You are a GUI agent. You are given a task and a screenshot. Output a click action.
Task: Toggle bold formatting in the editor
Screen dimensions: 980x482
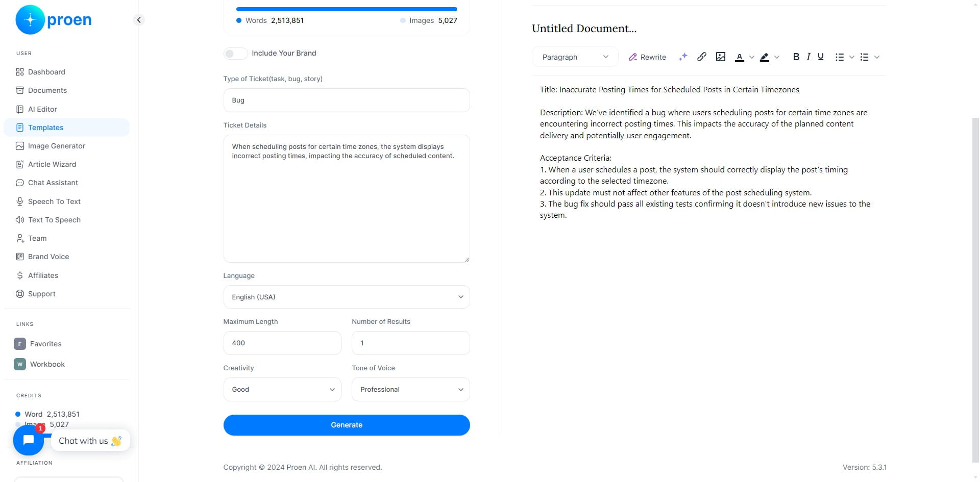(x=796, y=57)
